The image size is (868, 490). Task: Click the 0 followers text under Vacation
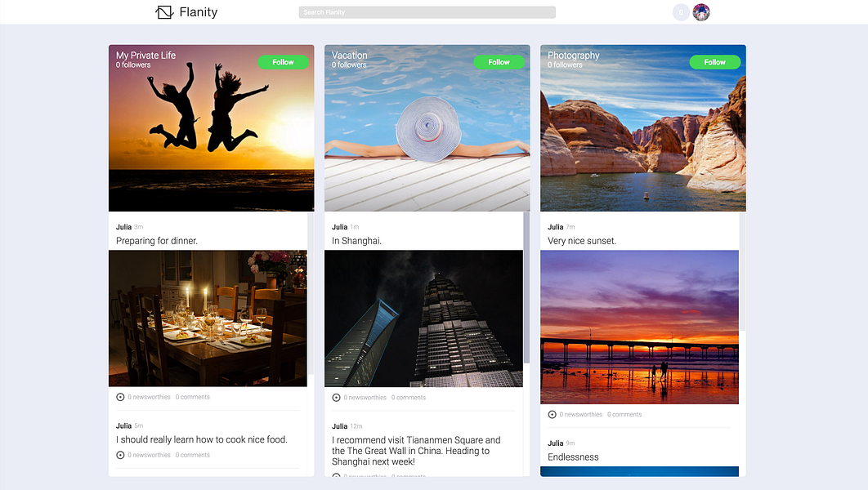point(349,65)
